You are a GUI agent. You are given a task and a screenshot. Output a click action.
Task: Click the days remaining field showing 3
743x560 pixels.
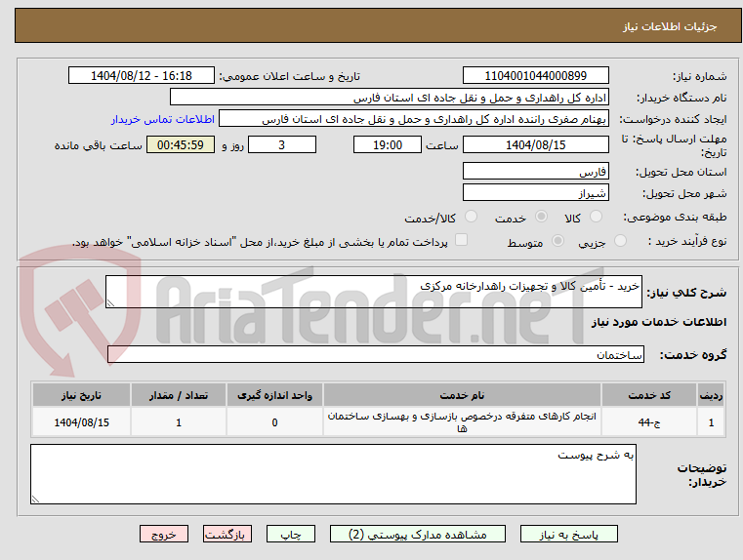(x=282, y=144)
